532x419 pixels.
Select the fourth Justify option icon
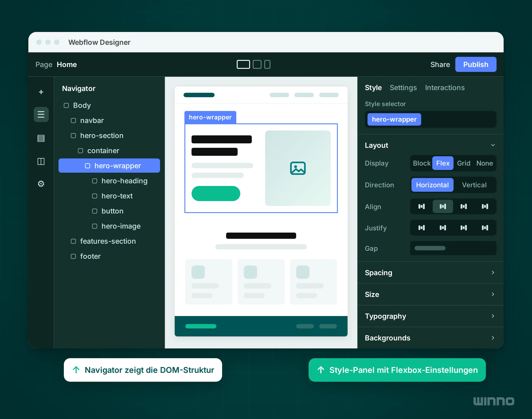[485, 228]
